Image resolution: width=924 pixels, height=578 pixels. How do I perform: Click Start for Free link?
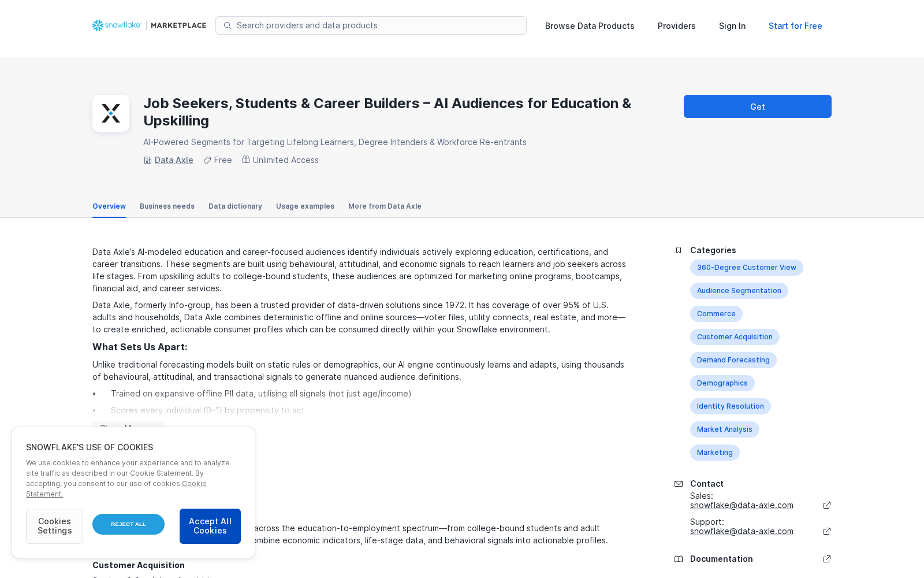[x=795, y=26]
